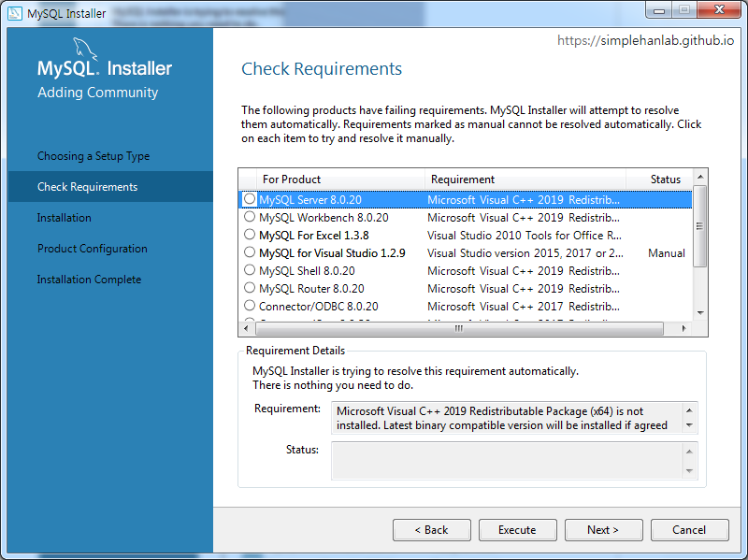
Task: Select the MySQL Shell 8.0.20 radio button
Action: pos(250,270)
